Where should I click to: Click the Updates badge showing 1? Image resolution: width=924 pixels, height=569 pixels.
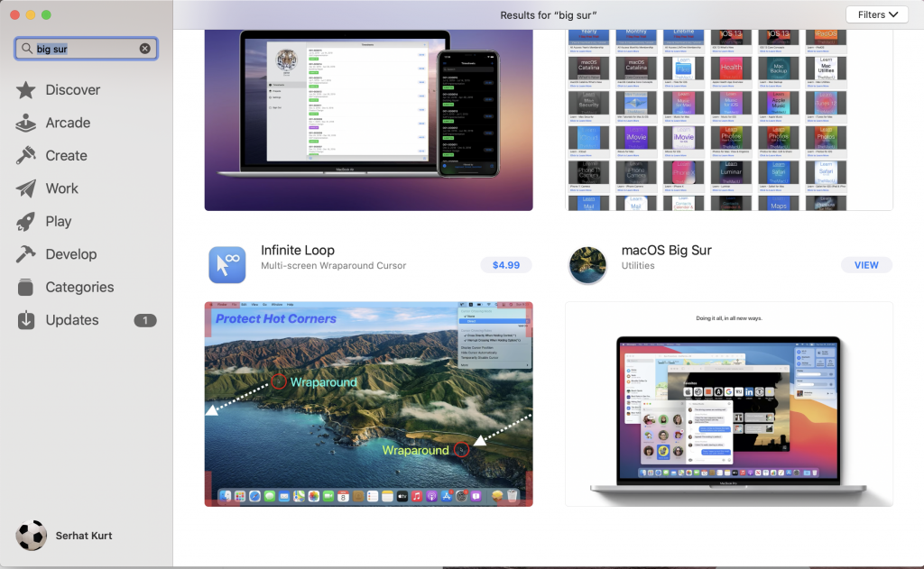tap(145, 320)
